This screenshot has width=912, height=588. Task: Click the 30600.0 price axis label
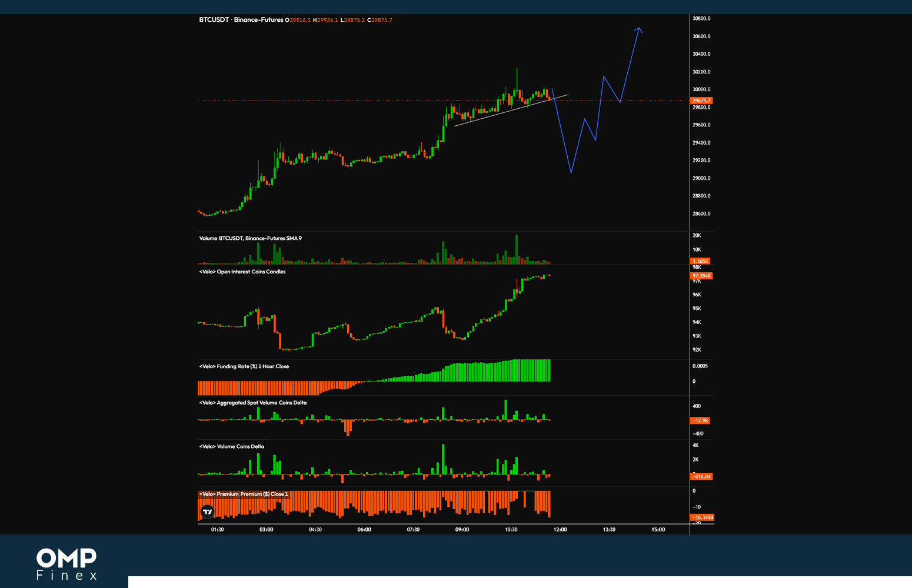701,36
